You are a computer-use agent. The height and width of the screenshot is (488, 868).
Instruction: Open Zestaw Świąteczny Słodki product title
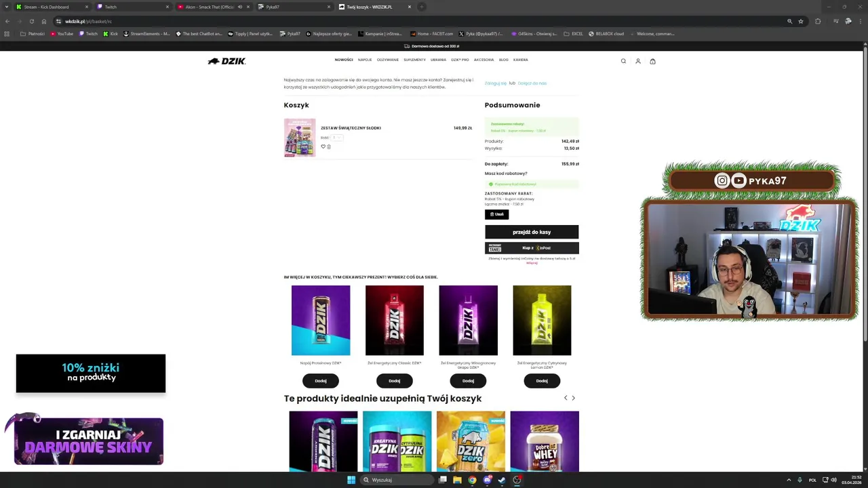tap(351, 128)
